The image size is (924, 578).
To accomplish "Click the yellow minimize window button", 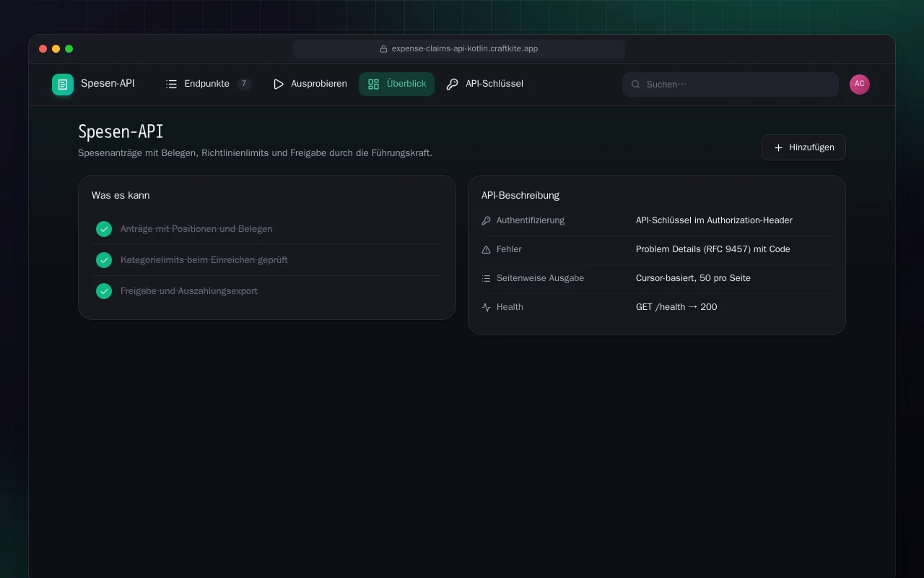I will coord(56,49).
